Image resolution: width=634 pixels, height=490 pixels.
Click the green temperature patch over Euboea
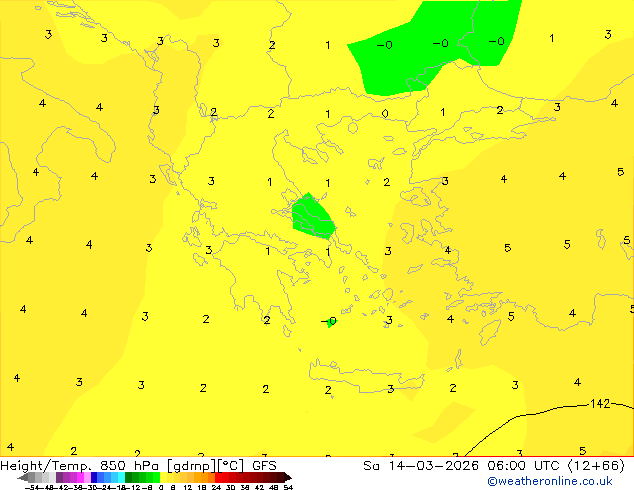click(313, 216)
